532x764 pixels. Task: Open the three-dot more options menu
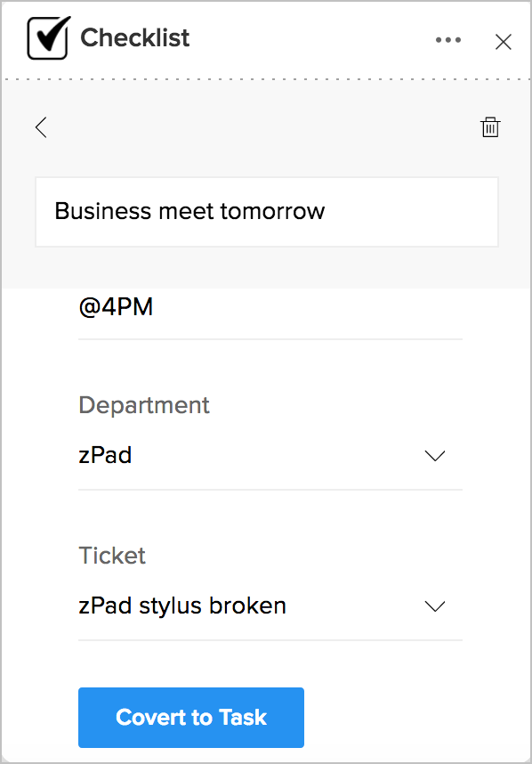[448, 40]
